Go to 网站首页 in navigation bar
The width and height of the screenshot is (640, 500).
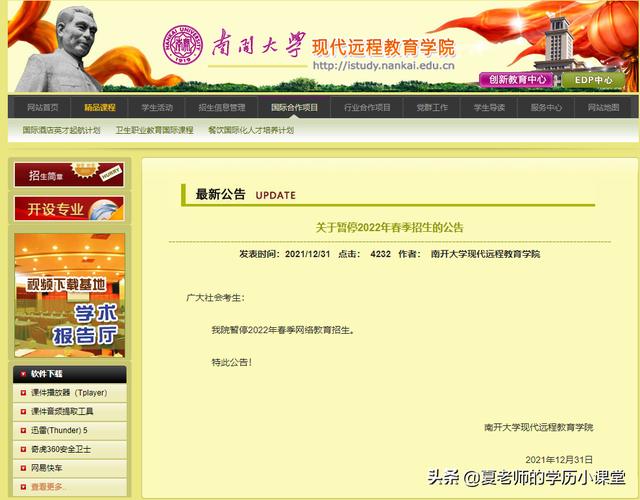(x=43, y=107)
